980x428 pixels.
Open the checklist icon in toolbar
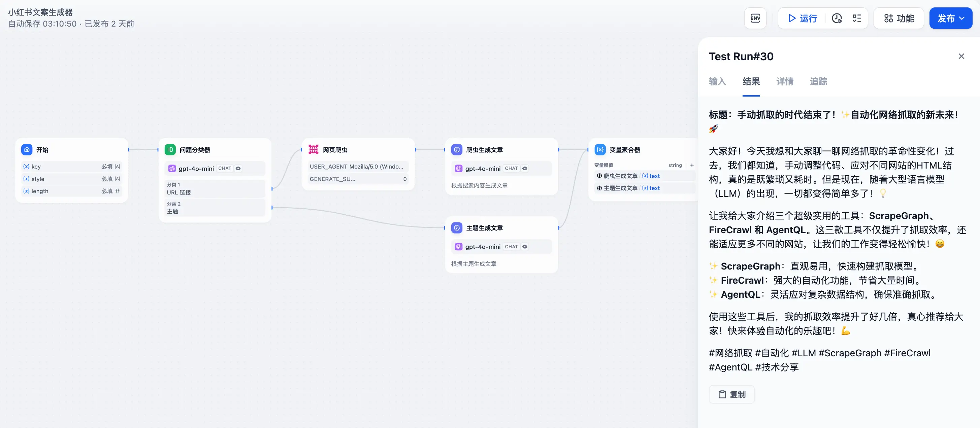857,18
